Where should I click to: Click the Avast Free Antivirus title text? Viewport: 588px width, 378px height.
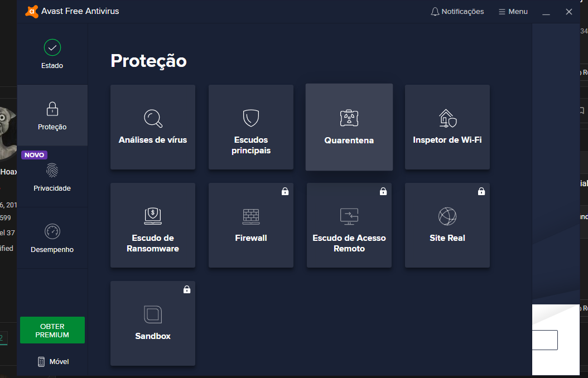click(80, 11)
